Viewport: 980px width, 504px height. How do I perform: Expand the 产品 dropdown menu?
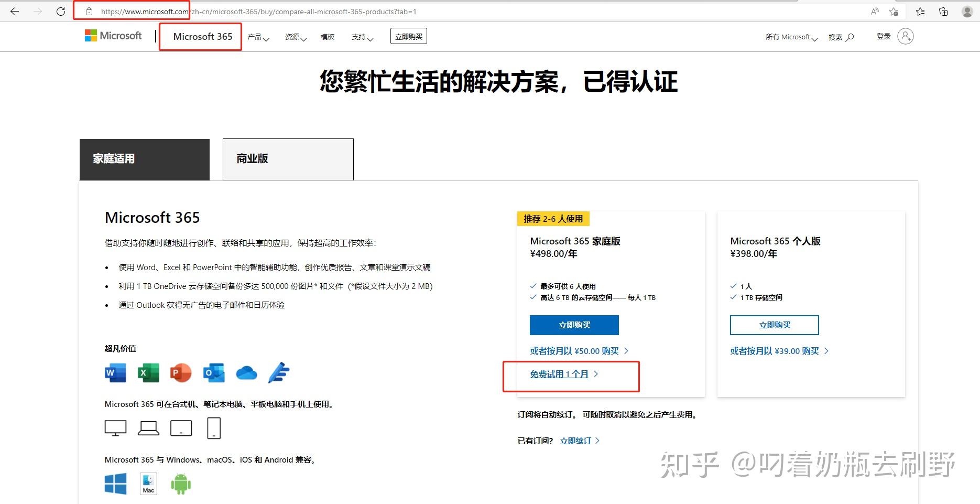click(x=258, y=37)
